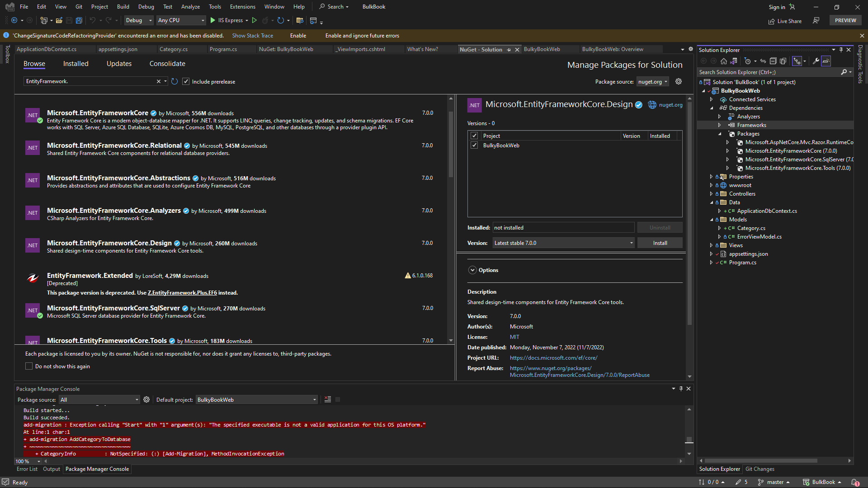Open the Debug configuration dropdown
Image resolution: width=868 pixels, height=488 pixels.
[139, 20]
